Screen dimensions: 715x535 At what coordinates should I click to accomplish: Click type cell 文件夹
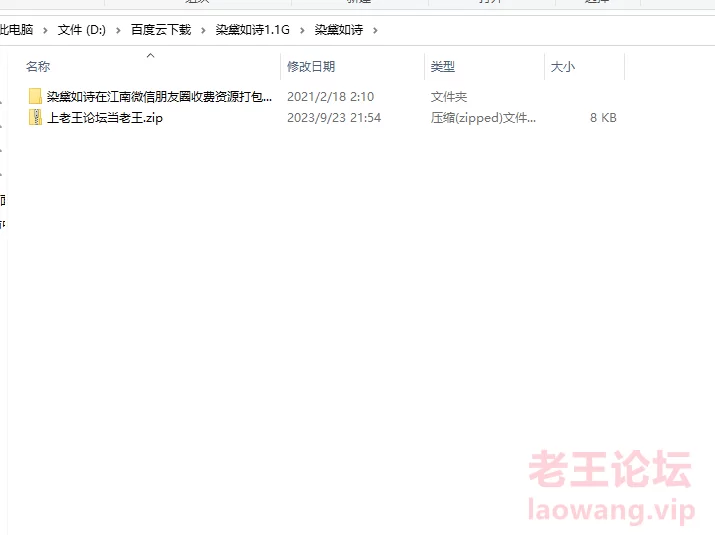pos(449,97)
